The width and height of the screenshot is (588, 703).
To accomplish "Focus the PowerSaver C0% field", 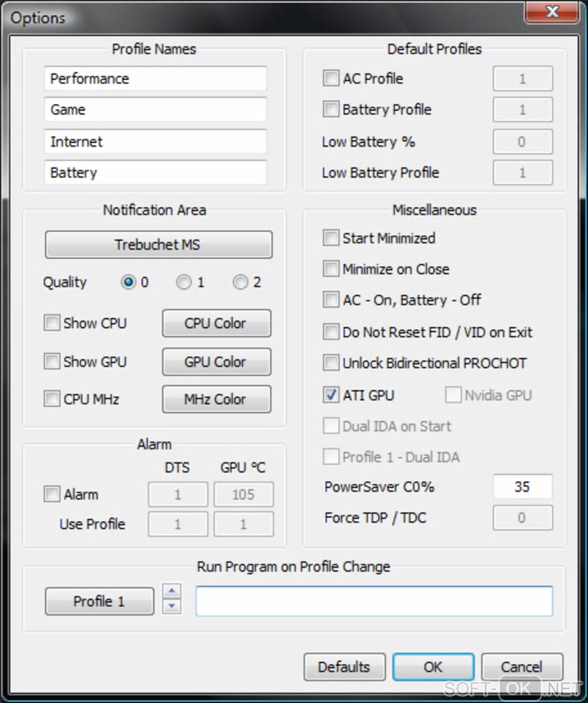I will pyautogui.click(x=522, y=487).
